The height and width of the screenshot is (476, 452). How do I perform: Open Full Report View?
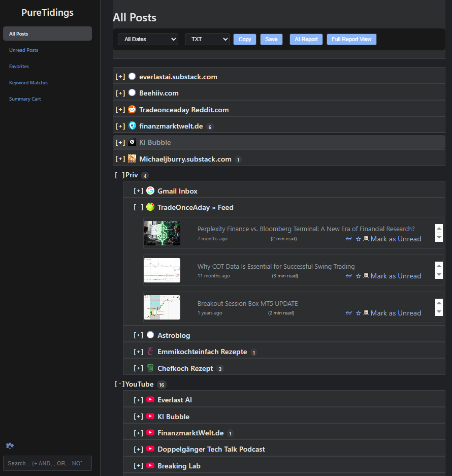click(x=351, y=39)
